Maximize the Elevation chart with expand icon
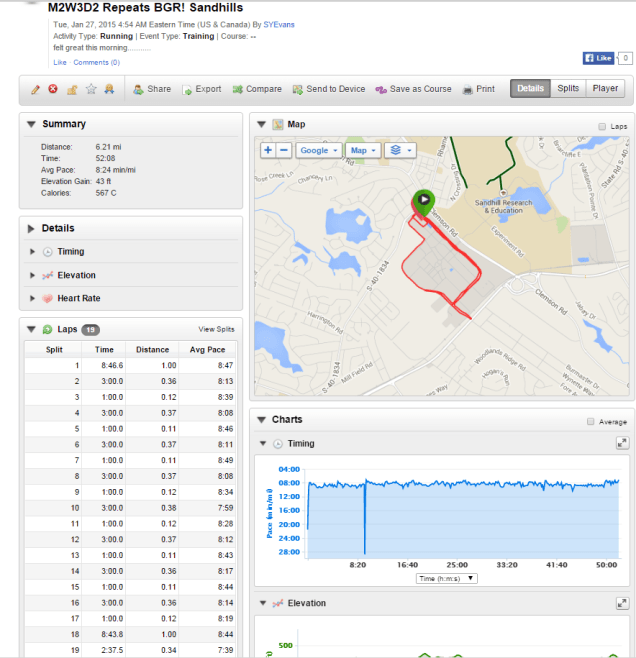Viewport: 636px width, 658px height. point(622,603)
